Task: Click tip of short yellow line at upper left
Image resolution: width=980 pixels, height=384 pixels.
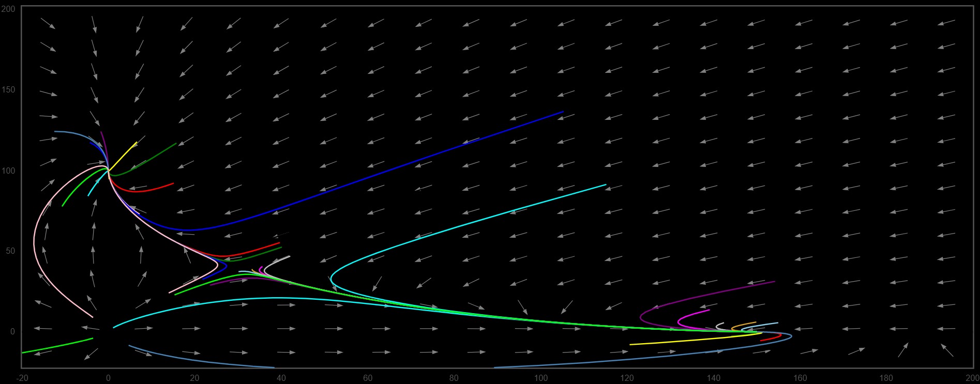Action: click(137, 142)
